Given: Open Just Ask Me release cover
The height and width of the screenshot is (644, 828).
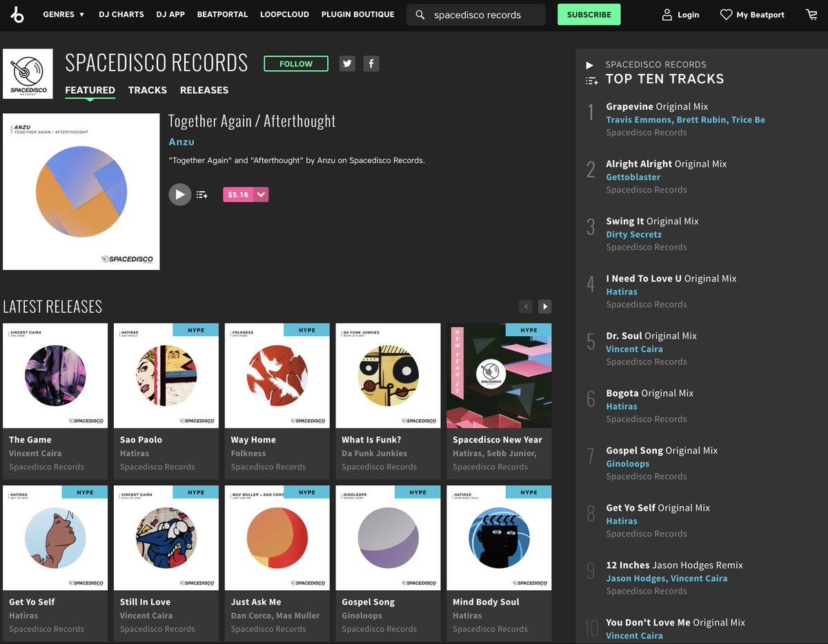Looking at the screenshot, I should click(277, 538).
